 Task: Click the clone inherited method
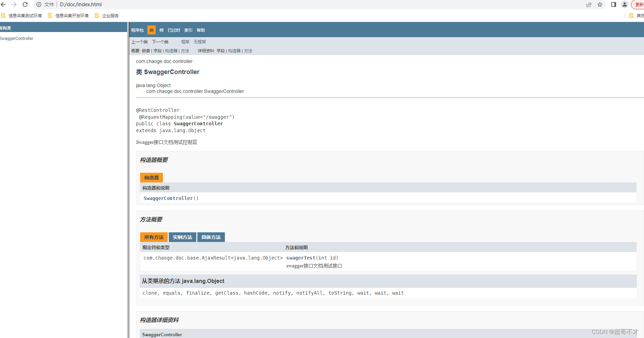150,293
